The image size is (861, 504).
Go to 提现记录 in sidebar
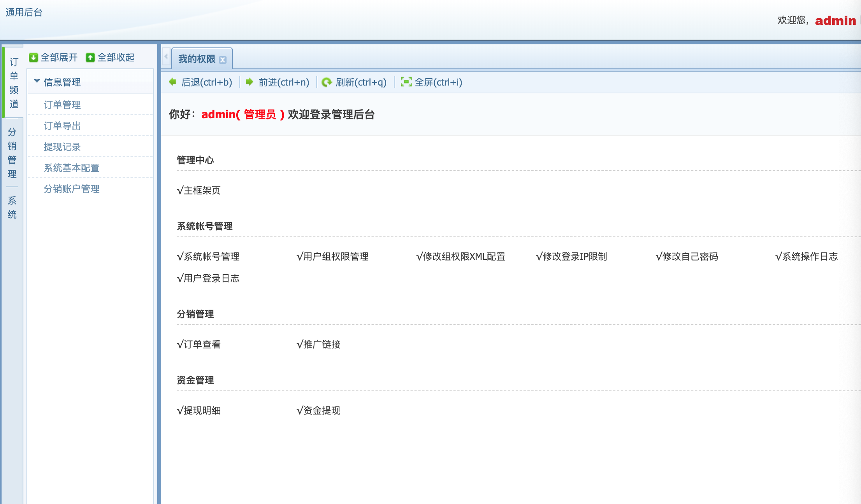coord(62,147)
